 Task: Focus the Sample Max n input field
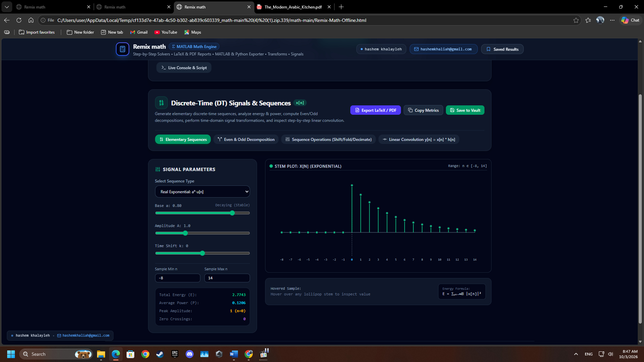tap(227, 278)
